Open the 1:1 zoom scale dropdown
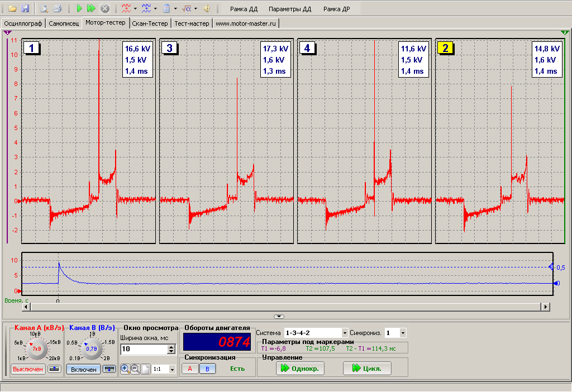The height and width of the screenshot is (392, 572). pos(172,370)
